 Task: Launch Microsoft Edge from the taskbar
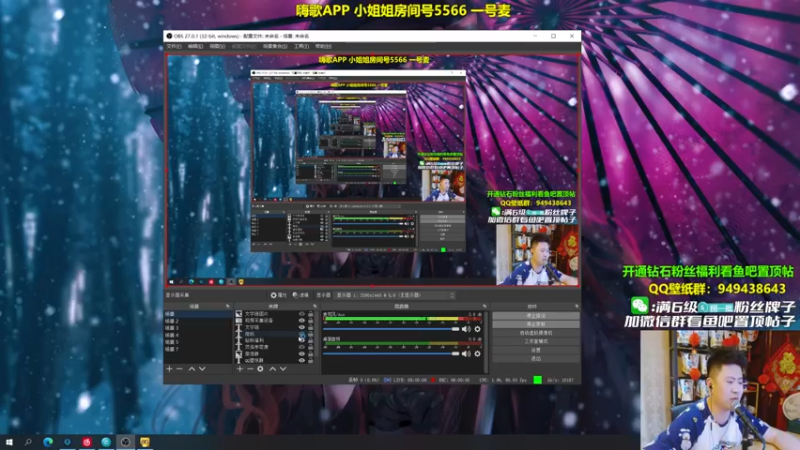click(48, 442)
